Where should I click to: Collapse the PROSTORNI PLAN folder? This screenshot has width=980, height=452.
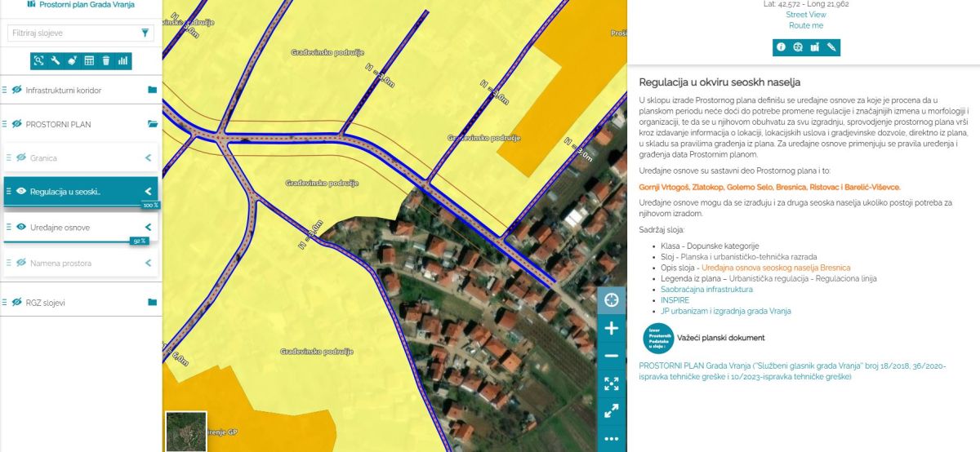152,124
